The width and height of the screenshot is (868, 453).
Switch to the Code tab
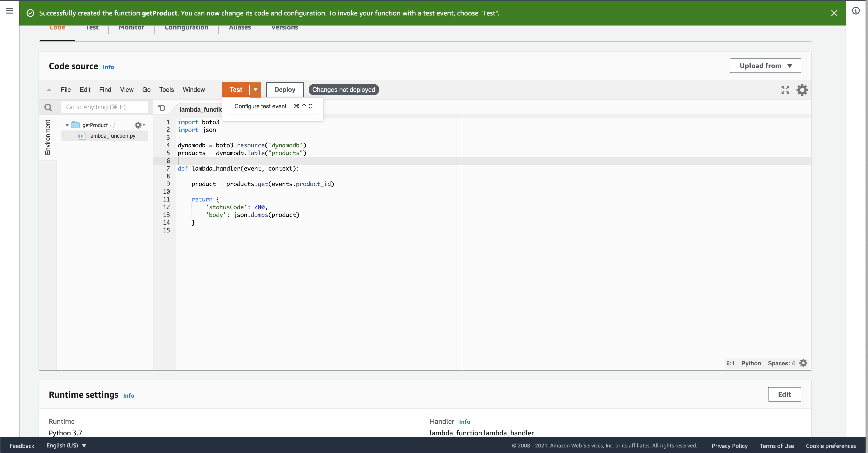point(57,28)
